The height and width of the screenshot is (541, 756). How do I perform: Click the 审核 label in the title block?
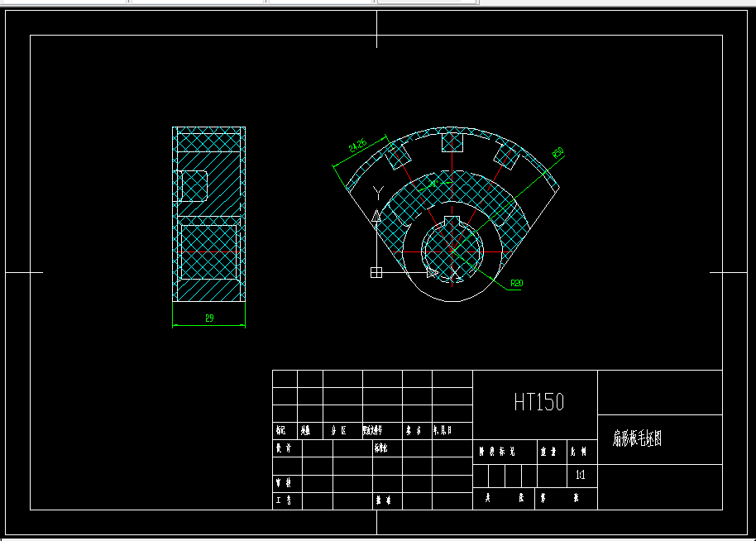point(284,482)
